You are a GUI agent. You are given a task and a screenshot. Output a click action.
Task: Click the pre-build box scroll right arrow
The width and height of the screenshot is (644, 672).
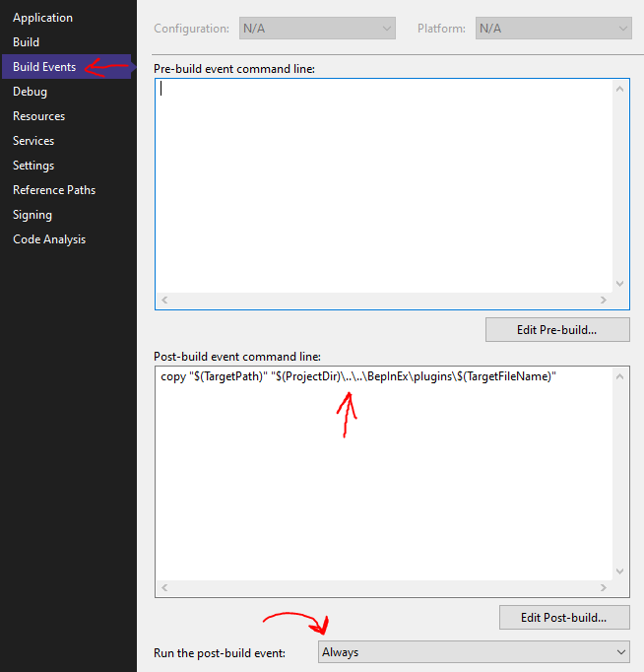point(604,301)
